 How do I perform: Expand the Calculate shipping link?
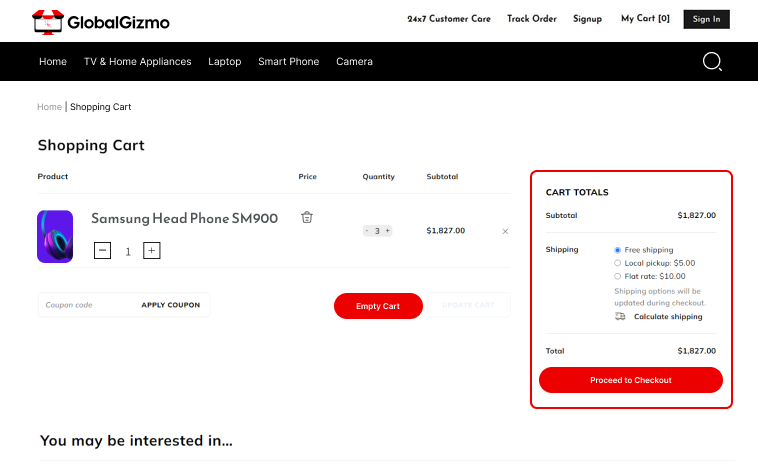click(667, 317)
